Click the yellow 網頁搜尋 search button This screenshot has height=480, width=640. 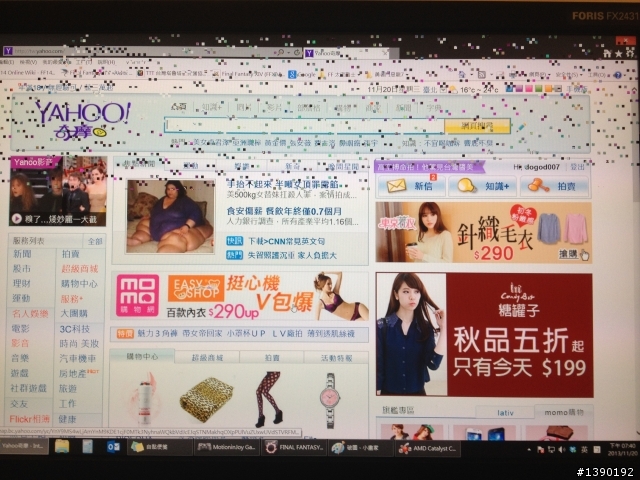pos(477,126)
